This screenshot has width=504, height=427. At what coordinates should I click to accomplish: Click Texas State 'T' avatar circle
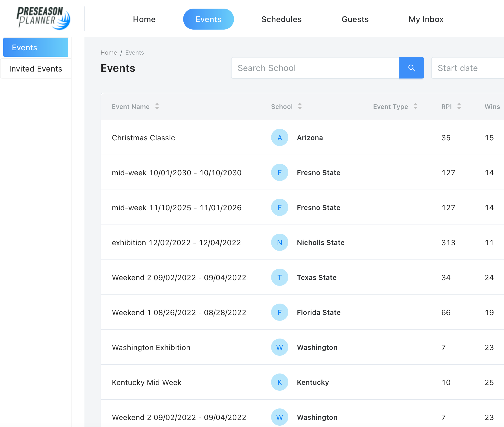tap(280, 277)
